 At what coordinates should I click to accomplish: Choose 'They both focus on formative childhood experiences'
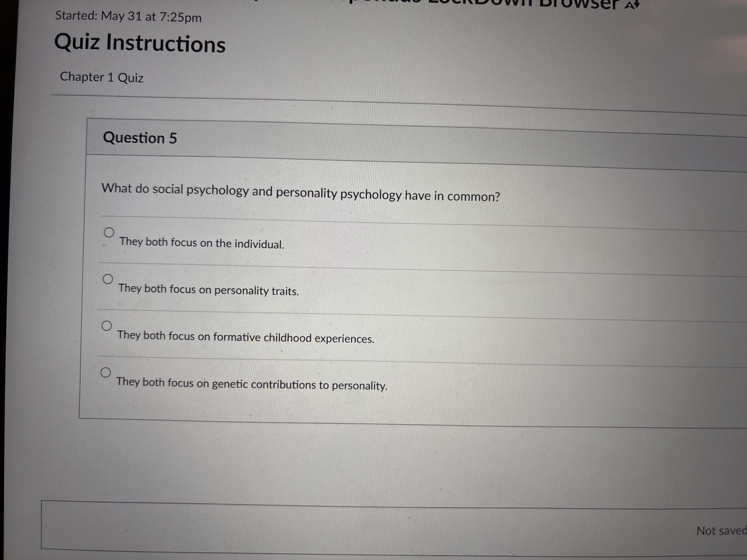coord(107,325)
